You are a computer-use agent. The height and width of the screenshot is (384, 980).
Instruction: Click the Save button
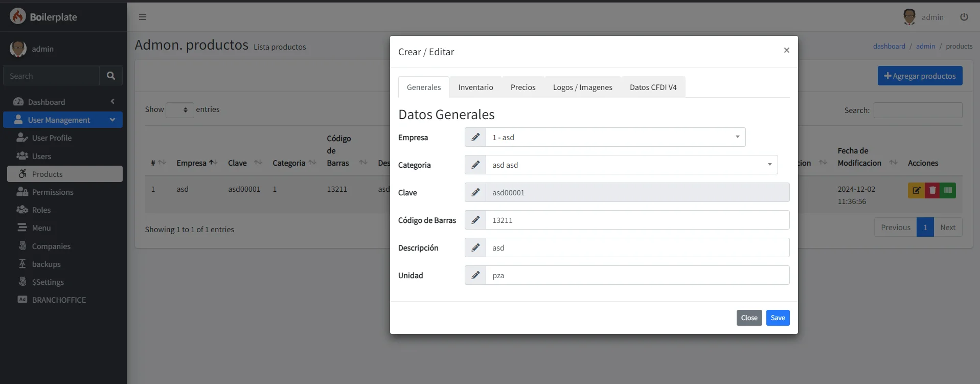[778, 318]
